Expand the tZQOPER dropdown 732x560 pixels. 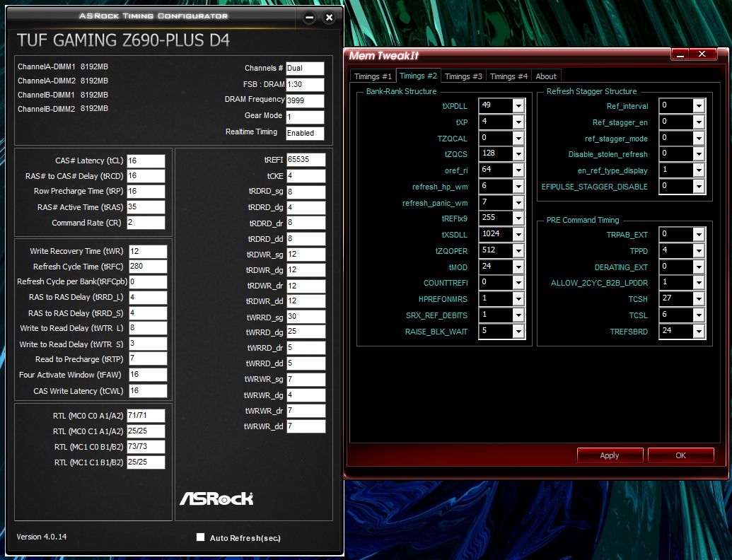[518, 251]
